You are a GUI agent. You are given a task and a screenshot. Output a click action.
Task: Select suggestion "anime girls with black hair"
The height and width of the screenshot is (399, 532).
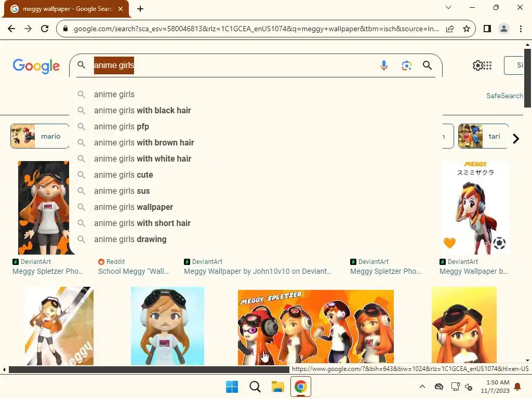256,110
